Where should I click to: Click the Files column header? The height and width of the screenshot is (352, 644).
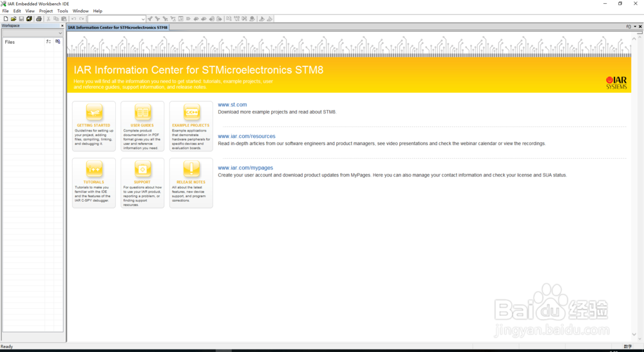point(24,42)
